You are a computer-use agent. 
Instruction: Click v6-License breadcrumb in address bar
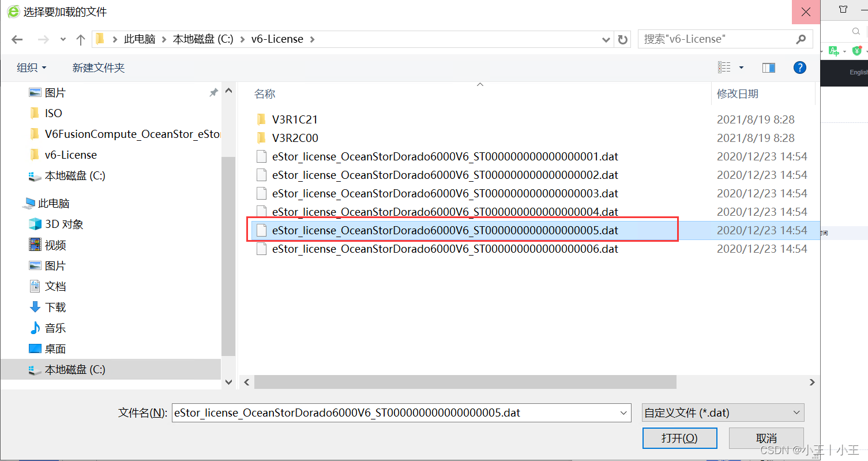(x=277, y=39)
